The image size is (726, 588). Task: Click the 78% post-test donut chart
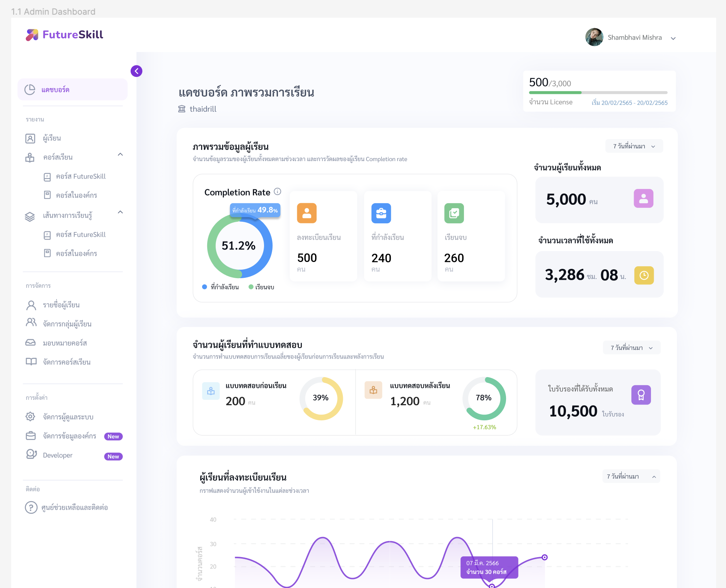pyautogui.click(x=484, y=398)
